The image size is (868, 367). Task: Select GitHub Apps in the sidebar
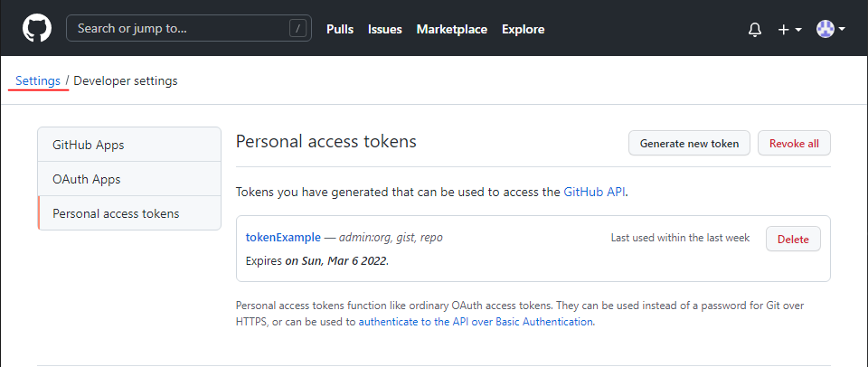point(129,145)
